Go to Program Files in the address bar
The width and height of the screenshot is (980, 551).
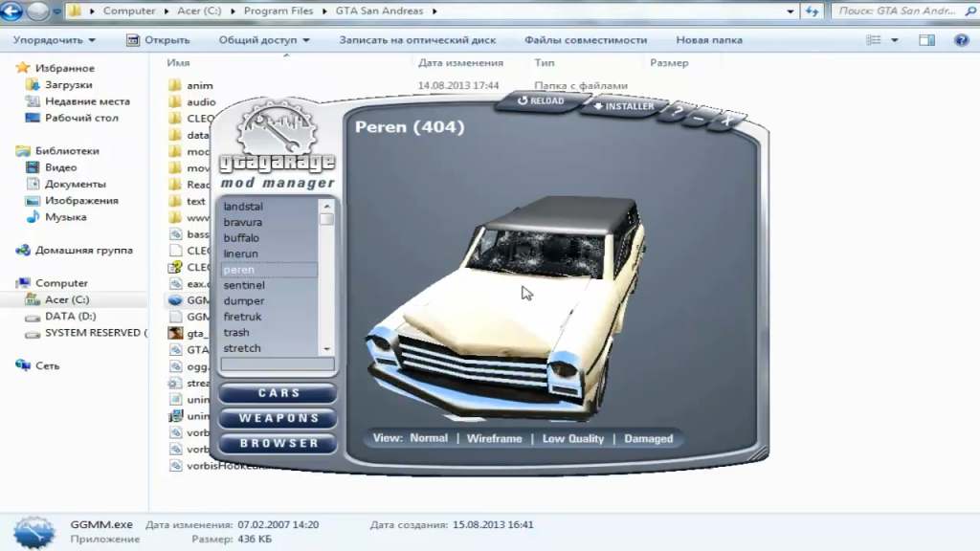278,11
